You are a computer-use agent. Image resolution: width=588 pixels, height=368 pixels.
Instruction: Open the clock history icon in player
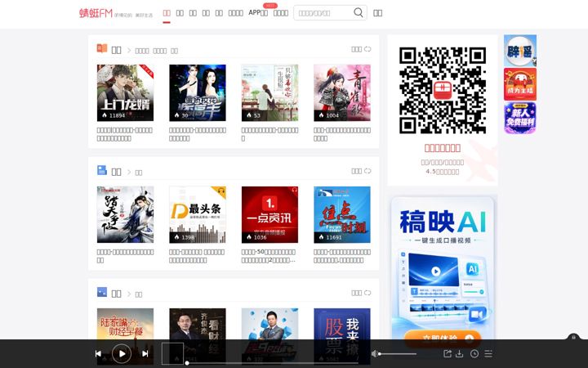[474, 353]
